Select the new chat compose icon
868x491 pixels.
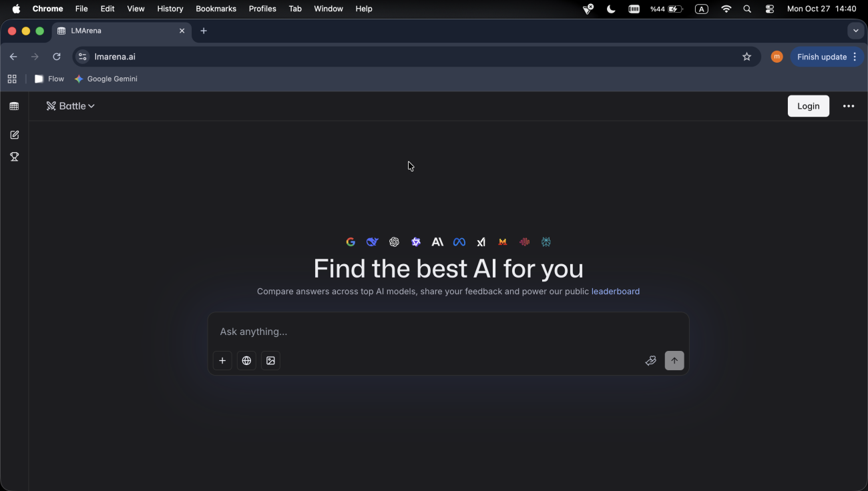point(14,134)
